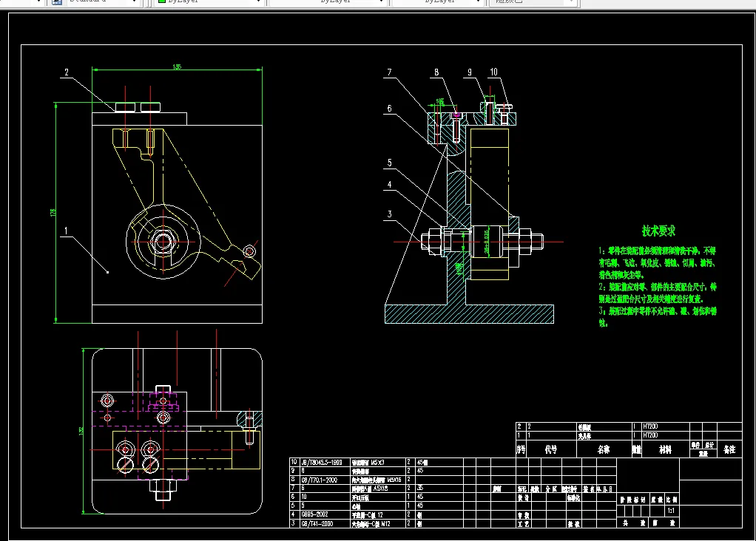756x541 pixels.
Task: Select the 备注 header cell
Action: coord(729,449)
